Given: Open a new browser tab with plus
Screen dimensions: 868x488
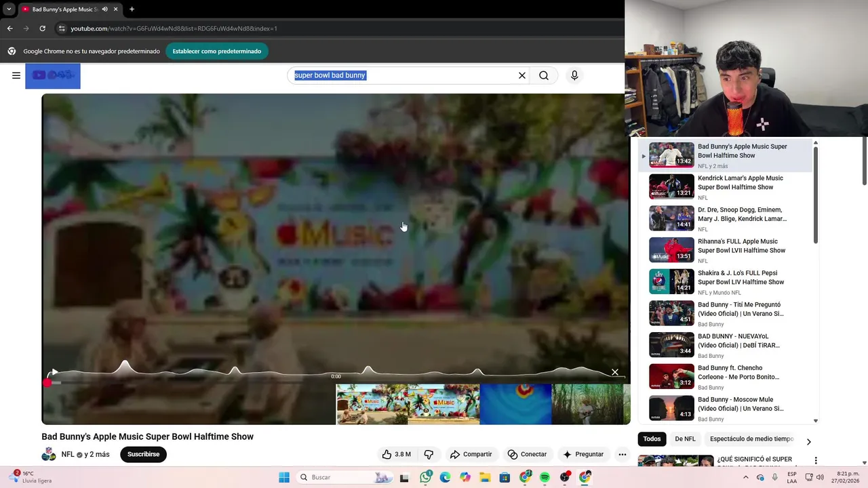Looking at the screenshot, I should pyautogui.click(x=132, y=9).
